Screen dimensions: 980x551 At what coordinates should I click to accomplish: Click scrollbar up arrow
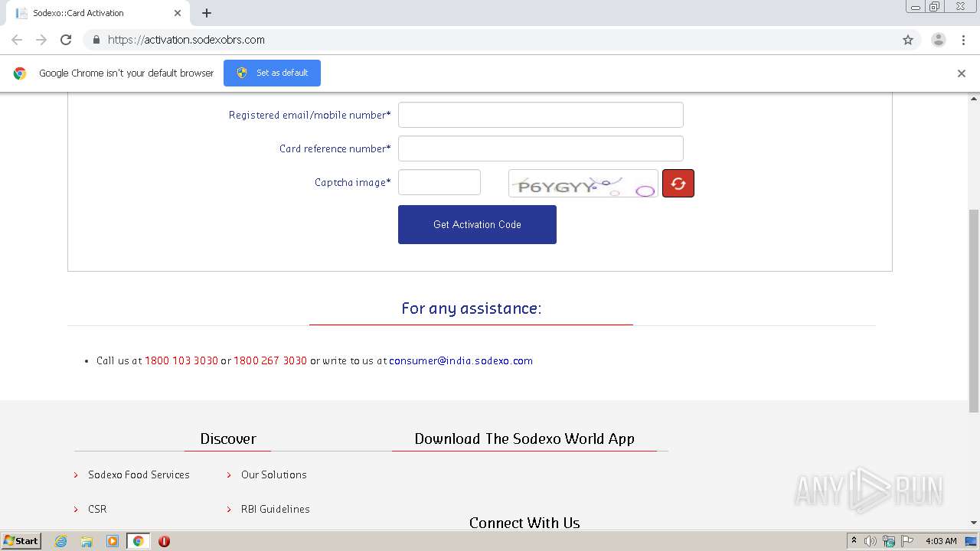(x=974, y=99)
